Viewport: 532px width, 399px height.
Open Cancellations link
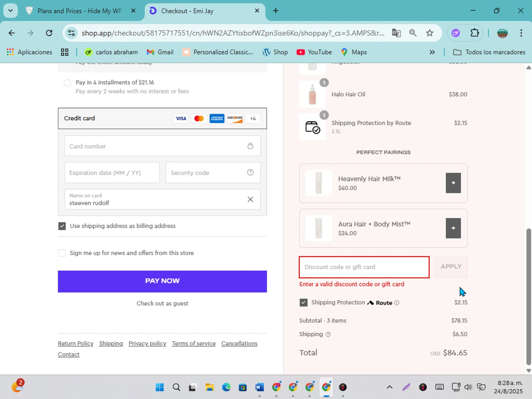[x=239, y=343]
